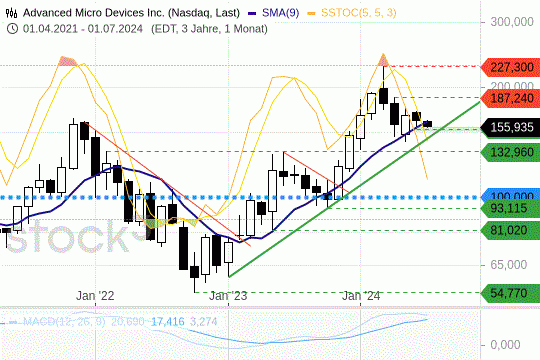
Task: Click the Jan '22 time axis label
Action: (x=95, y=296)
